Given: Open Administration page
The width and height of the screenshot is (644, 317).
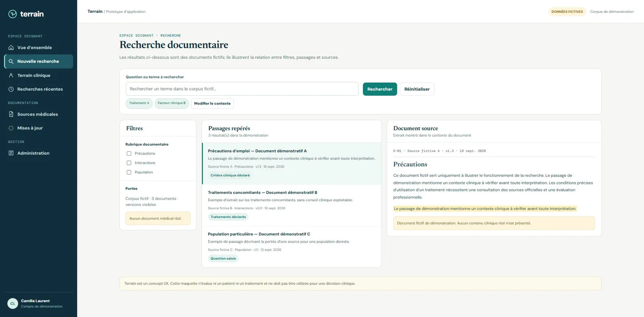Looking at the screenshot, I should click(x=39, y=153).
